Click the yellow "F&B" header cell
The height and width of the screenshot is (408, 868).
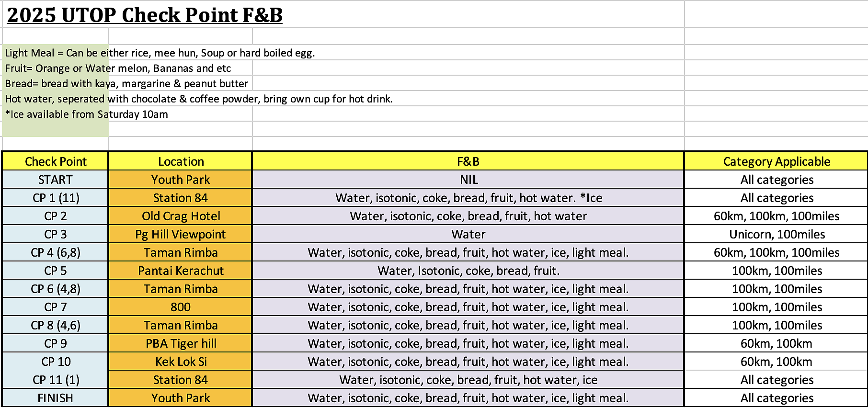(468, 161)
